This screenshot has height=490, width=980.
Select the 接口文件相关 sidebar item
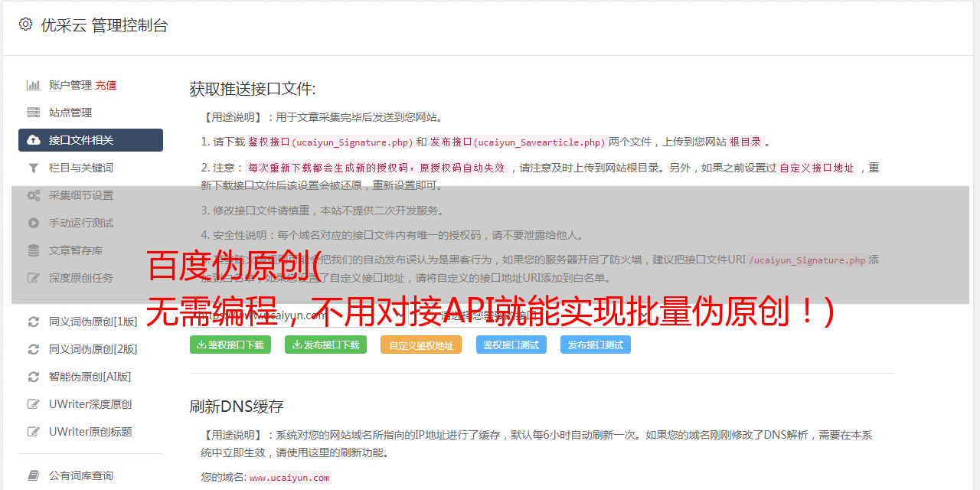[90, 140]
